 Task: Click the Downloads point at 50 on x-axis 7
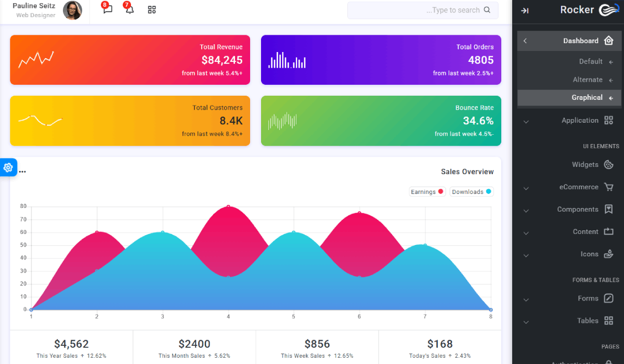(425, 245)
